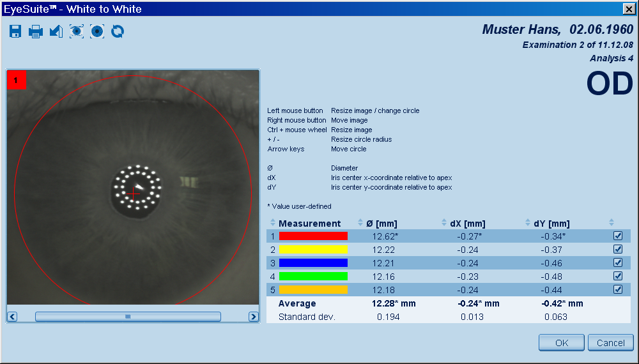Image resolution: width=639 pixels, height=364 pixels.
Task: Sort by the dX [mm] column
Action: coord(445,223)
